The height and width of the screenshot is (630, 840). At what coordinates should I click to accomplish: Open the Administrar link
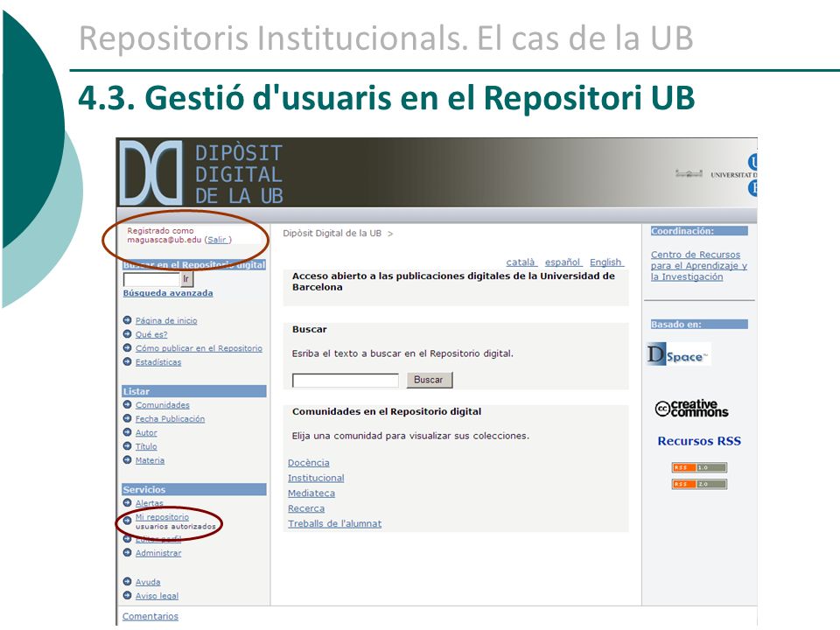pyautogui.click(x=158, y=553)
